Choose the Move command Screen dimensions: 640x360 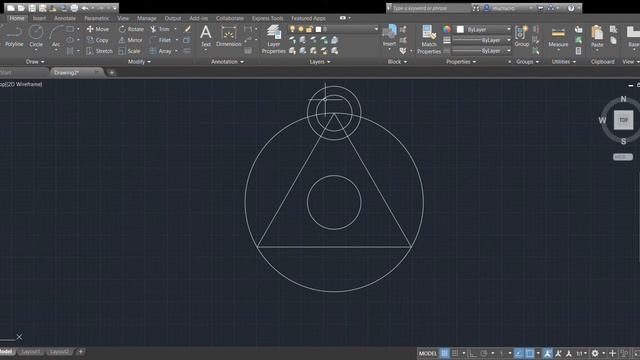point(98,29)
